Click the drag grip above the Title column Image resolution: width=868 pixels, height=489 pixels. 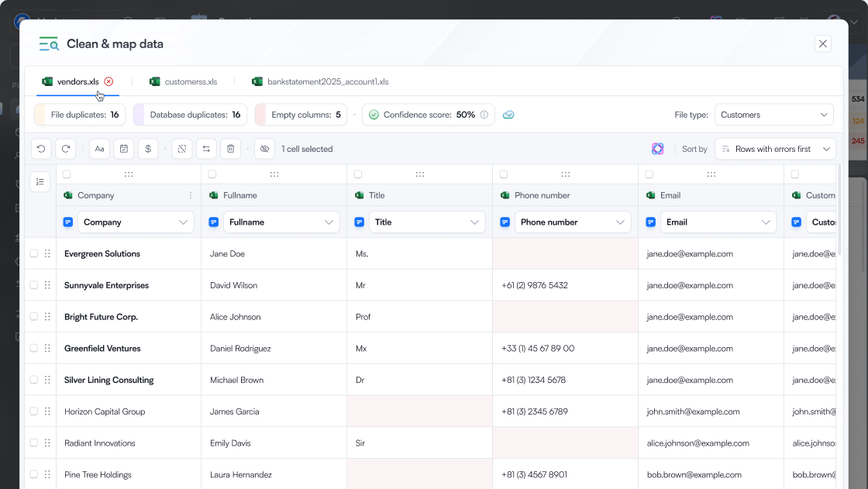click(x=420, y=174)
